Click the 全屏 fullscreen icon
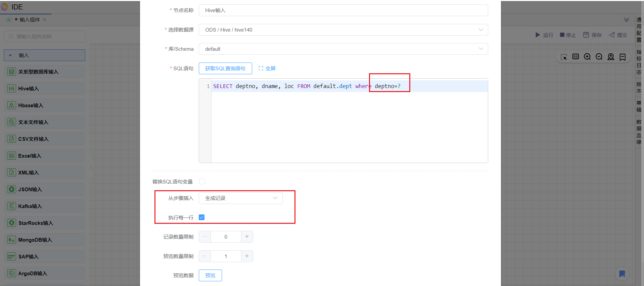Viewport: 644px width, 286px height. pos(261,69)
